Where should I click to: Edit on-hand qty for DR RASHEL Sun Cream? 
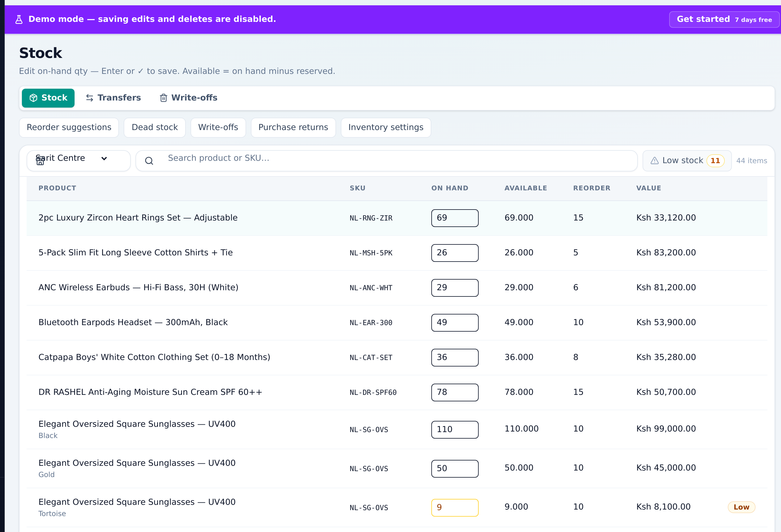455,393
